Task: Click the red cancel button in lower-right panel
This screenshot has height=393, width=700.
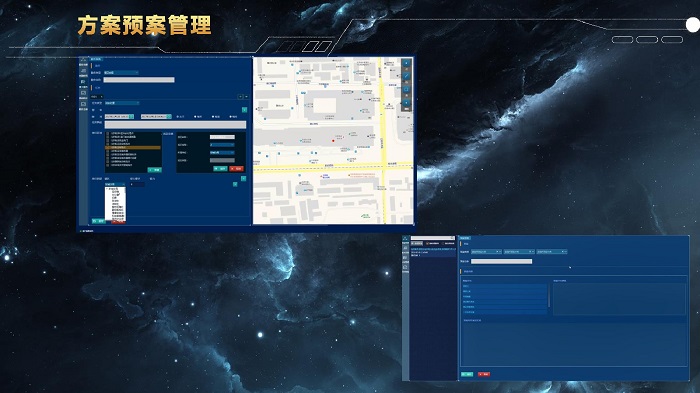Action: (483, 374)
